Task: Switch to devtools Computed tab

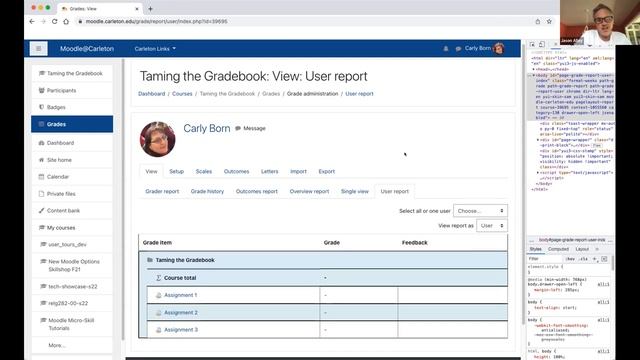Action: point(558,249)
